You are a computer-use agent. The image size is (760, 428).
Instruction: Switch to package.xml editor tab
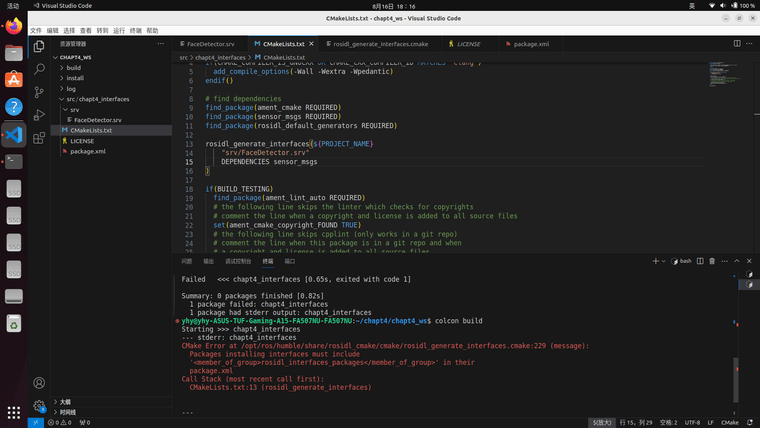click(530, 44)
